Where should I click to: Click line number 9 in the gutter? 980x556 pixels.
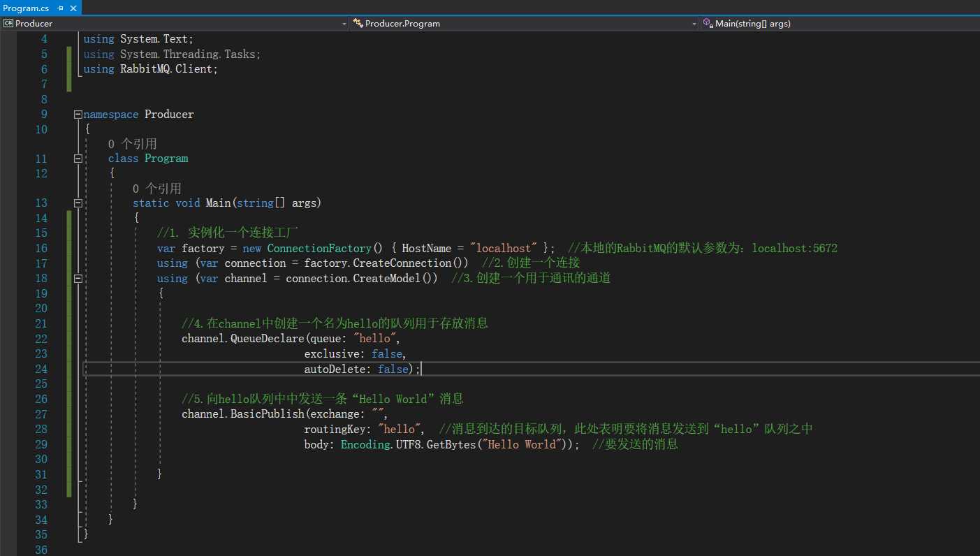pos(44,114)
